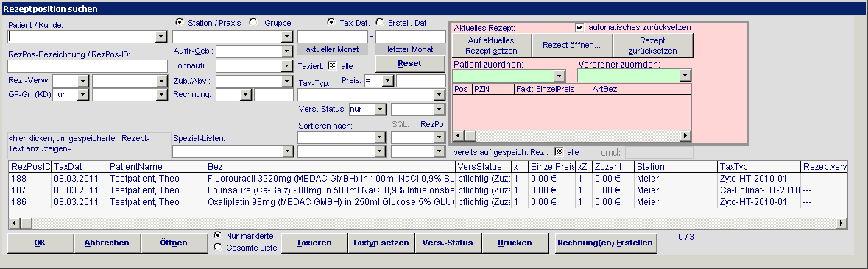Select the -Gruppe radio button
Screen dimensions: 868x269
pyautogui.click(x=253, y=23)
